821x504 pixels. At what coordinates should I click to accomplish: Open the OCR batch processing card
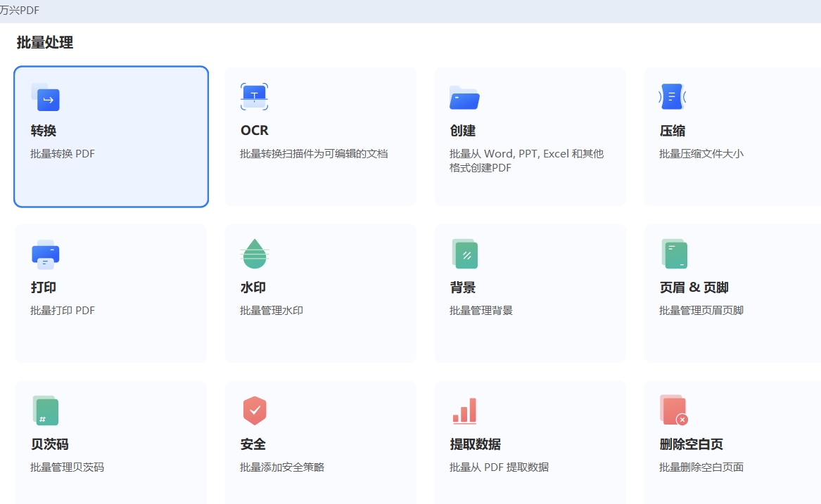coord(320,137)
